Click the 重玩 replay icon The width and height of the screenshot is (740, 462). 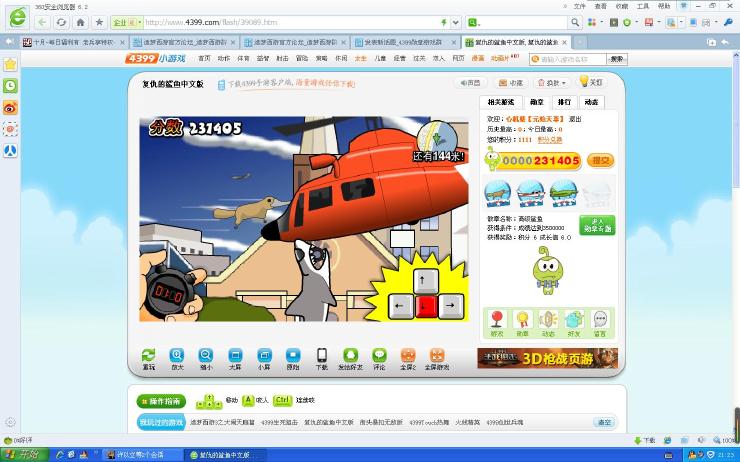(148, 355)
